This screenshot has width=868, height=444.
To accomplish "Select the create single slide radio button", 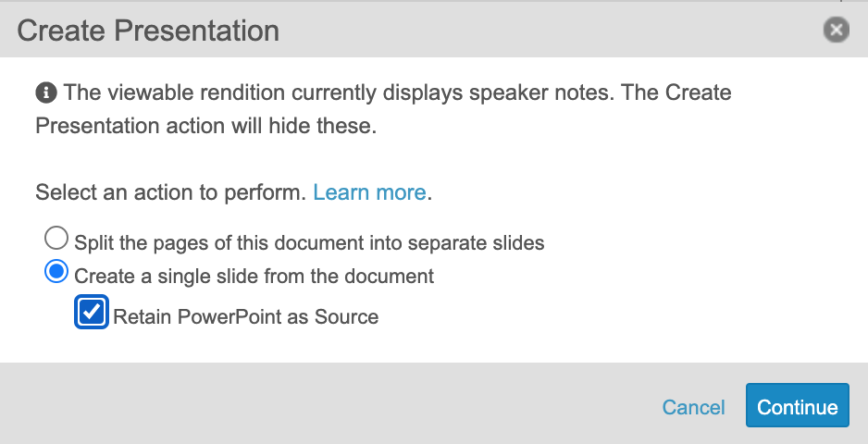I will [56, 272].
